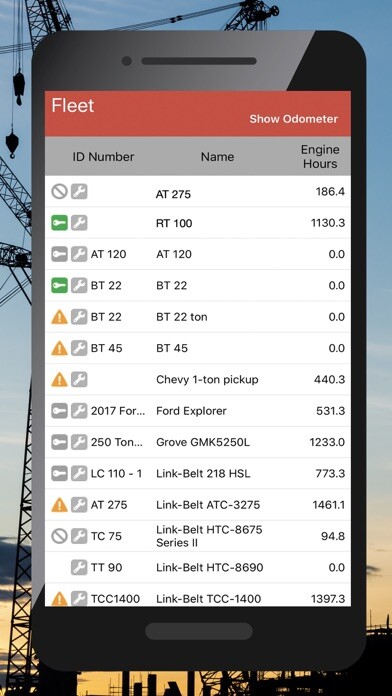Click green key icon in RT 100 row
The width and height of the screenshot is (392, 696).
[59, 222]
